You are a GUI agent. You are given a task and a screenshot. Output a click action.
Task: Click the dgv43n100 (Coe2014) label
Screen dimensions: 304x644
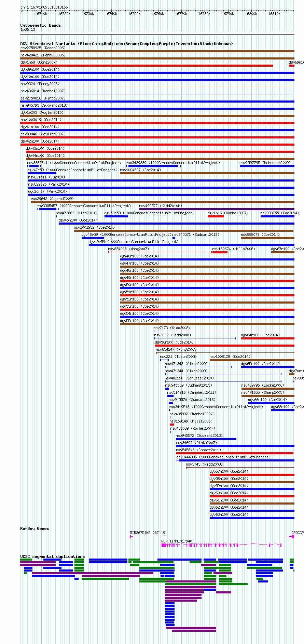tap(45, 148)
